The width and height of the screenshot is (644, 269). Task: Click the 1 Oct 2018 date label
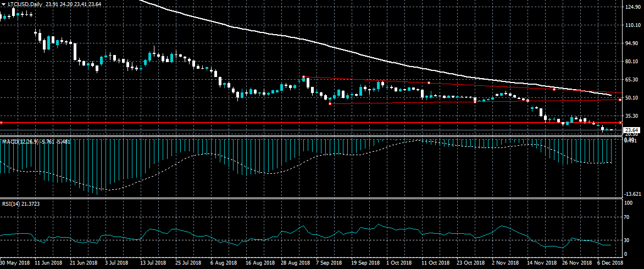pos(399,263)
